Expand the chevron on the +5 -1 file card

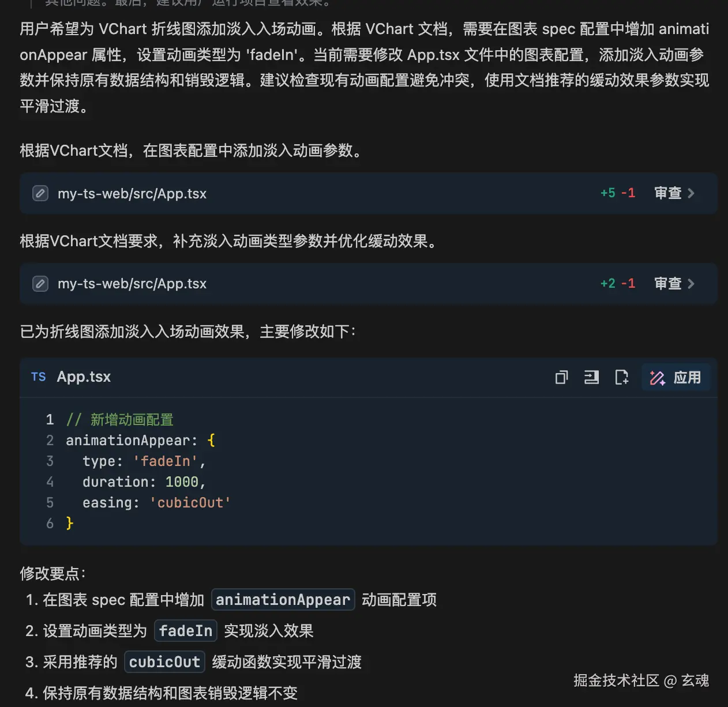[691, 193]
